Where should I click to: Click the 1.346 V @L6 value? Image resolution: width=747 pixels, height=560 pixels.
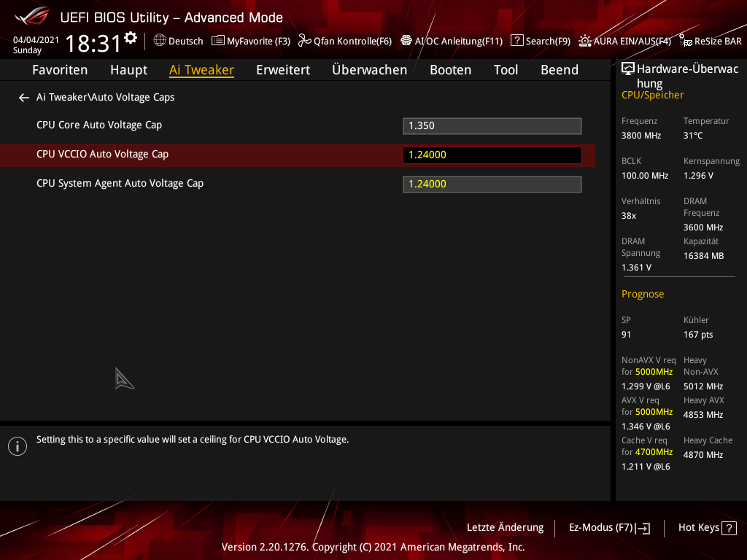click(x=646, y=427)
